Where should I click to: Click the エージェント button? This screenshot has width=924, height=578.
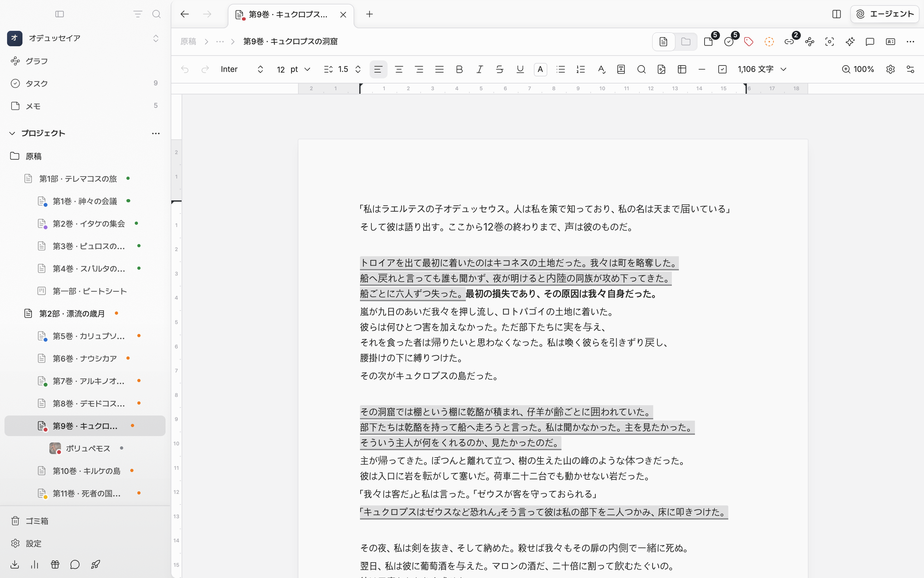coord(884,14)
